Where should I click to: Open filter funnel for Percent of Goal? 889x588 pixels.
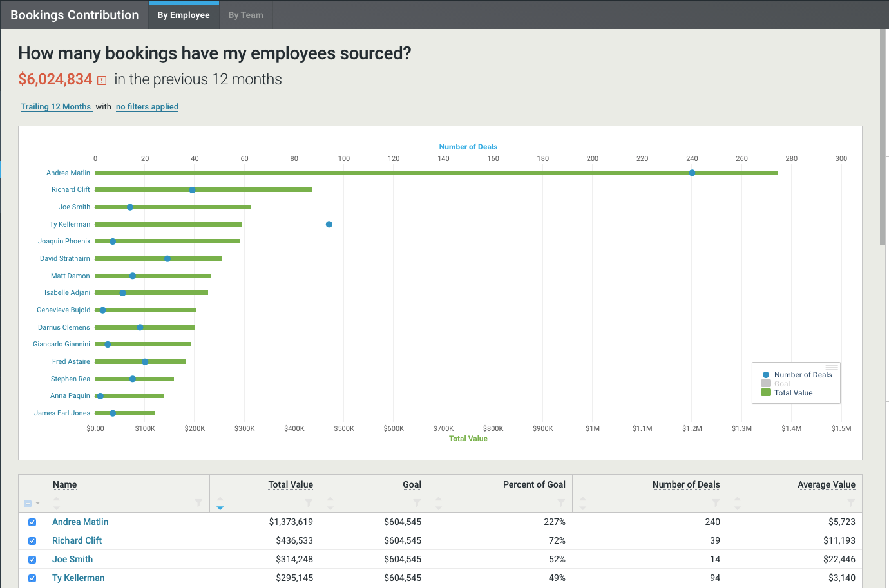(x=561, y=503)
